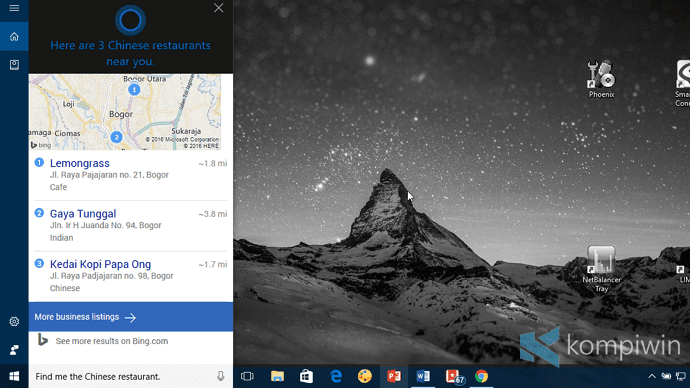Click the Cafe category under Lemongrass
Image resolution: width=690 pixels, height=388 pixels.
[x=59, y=187]
